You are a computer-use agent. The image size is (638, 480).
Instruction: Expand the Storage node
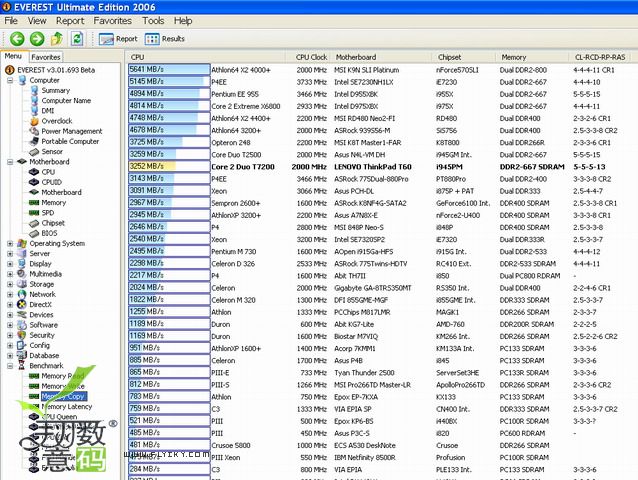click(10, 284)
